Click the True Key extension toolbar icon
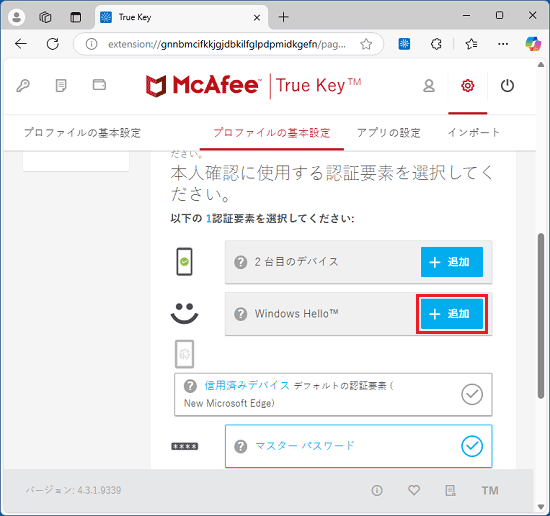The image size is (550, 516). (x=404, y=44)
